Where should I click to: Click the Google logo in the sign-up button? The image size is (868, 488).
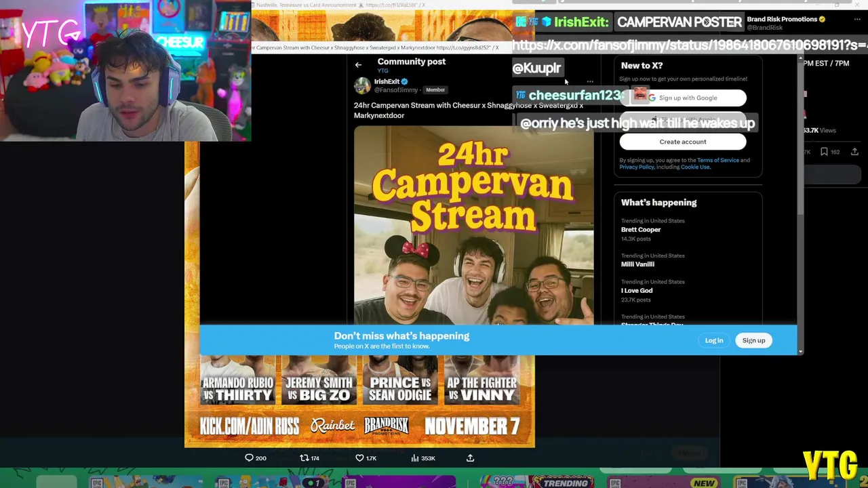(652, 98)
